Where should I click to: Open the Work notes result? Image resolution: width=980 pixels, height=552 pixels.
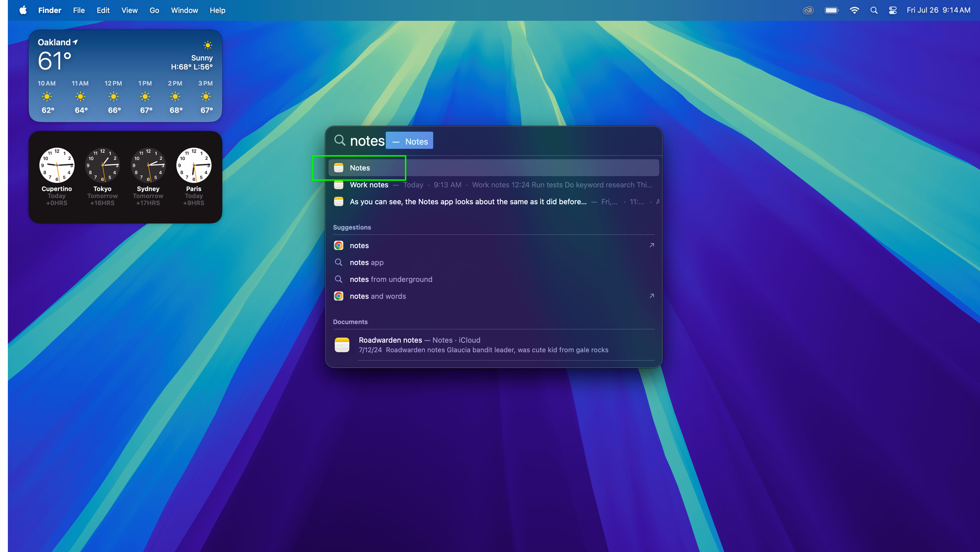tap(369, 185)
